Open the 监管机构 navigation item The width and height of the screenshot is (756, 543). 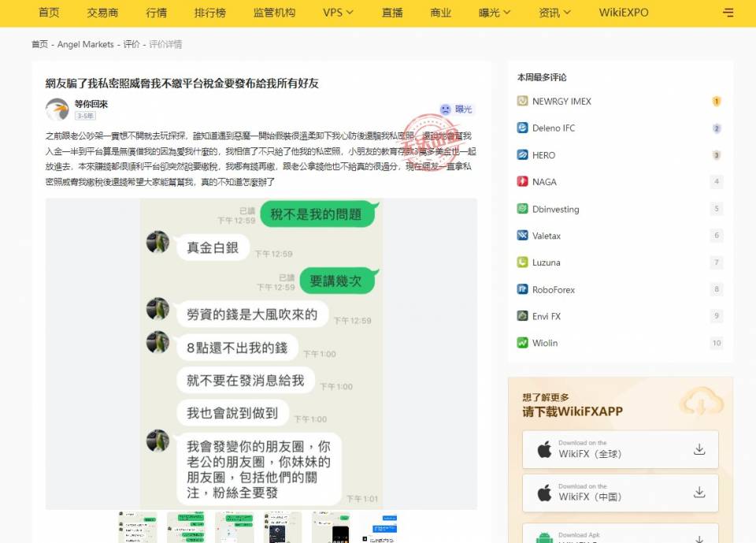coord(274,13)
